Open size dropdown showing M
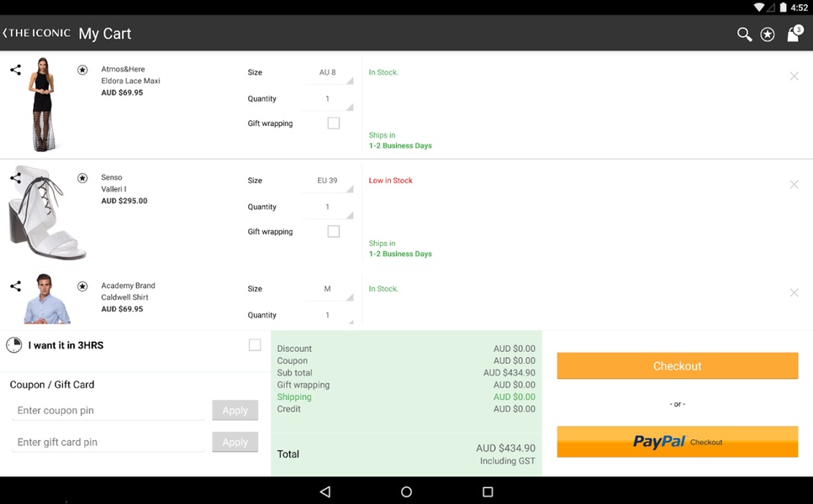 (x=327, y=289)
